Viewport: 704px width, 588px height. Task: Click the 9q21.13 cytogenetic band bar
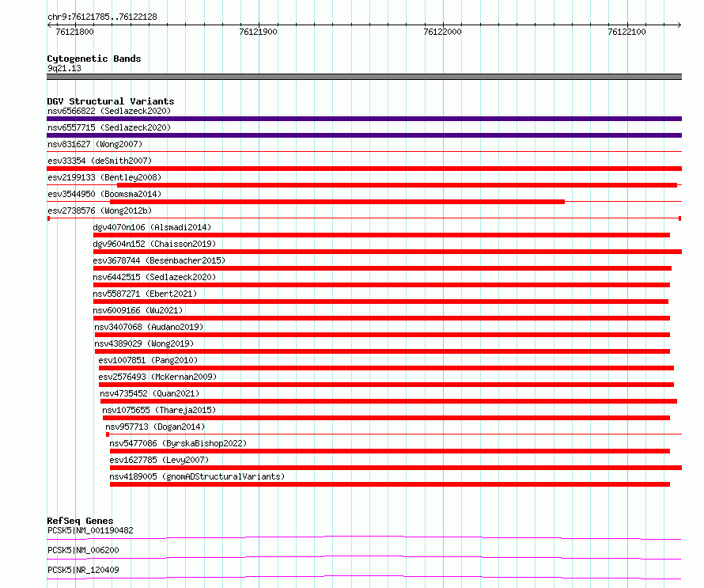click(364, 77)
